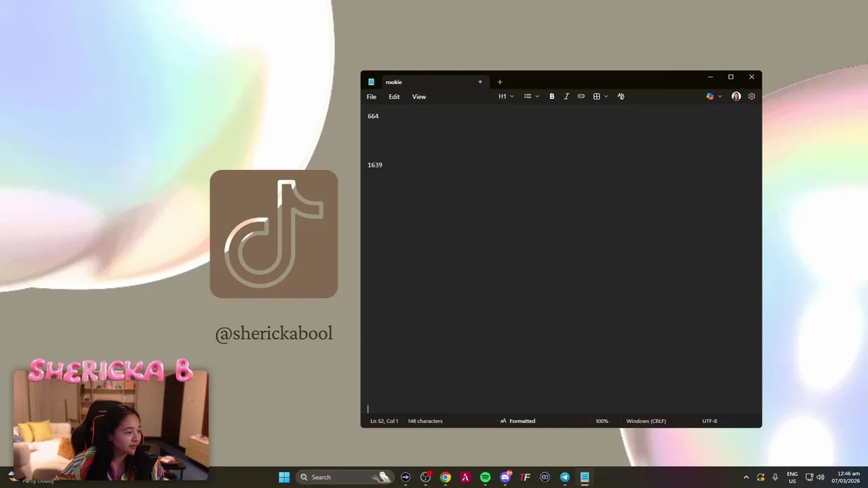This screenshot has height=488, width=868.
Task: Click the Formatted status indicator
Action: point(517,421)
